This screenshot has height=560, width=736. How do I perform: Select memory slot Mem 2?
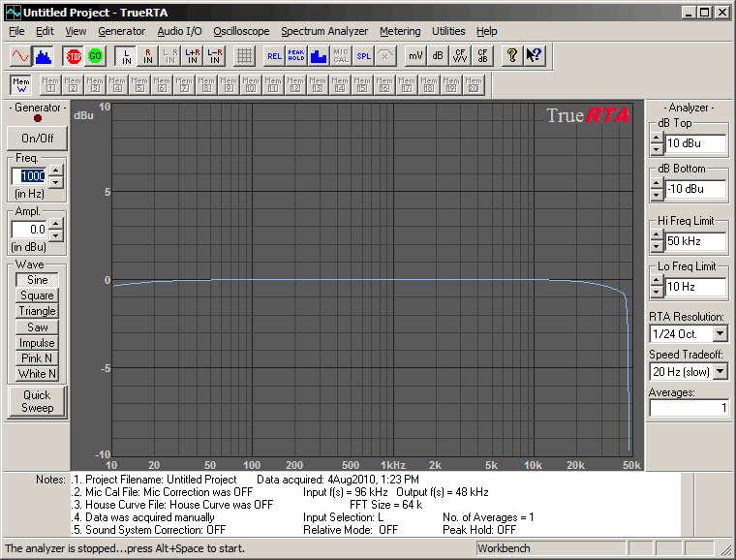(73, 85)
